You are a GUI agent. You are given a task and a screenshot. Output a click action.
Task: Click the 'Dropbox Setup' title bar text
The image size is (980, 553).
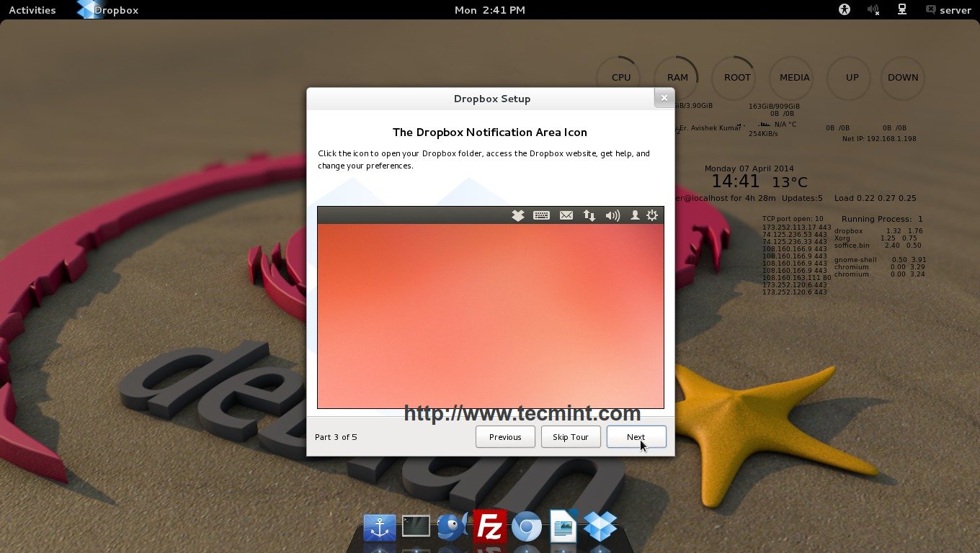[x=492, y=99]
